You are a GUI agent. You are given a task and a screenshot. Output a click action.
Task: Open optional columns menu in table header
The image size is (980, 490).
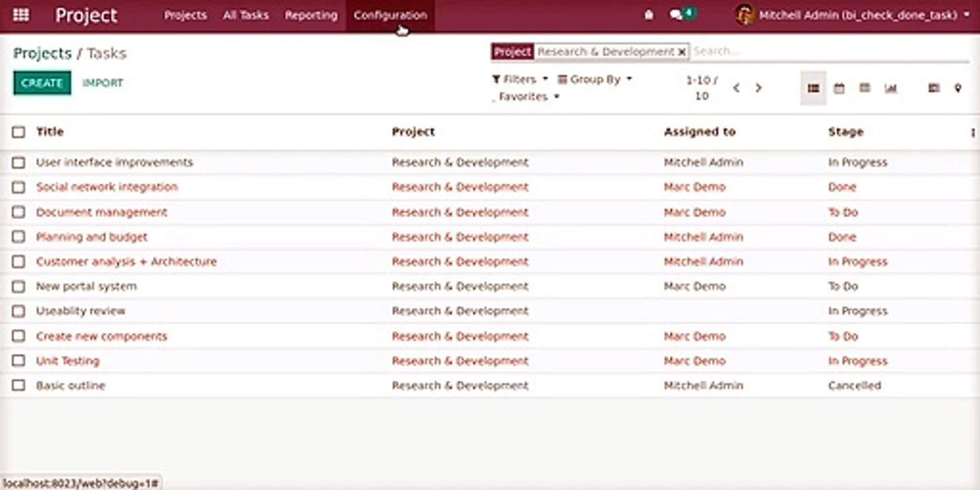[x=973, y=133]
